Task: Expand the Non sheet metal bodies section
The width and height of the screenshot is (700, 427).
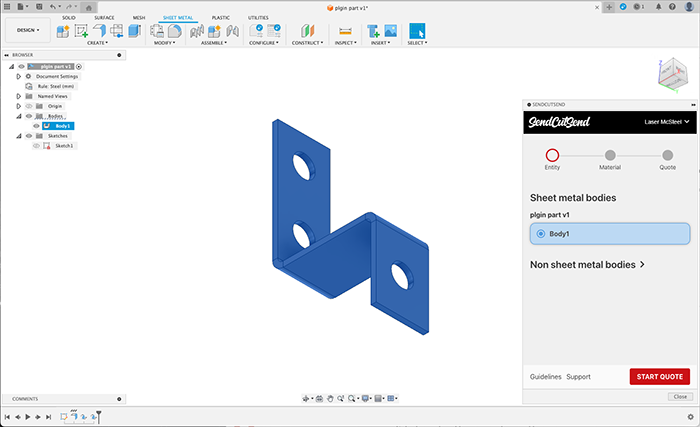Action: click(587, 265)
